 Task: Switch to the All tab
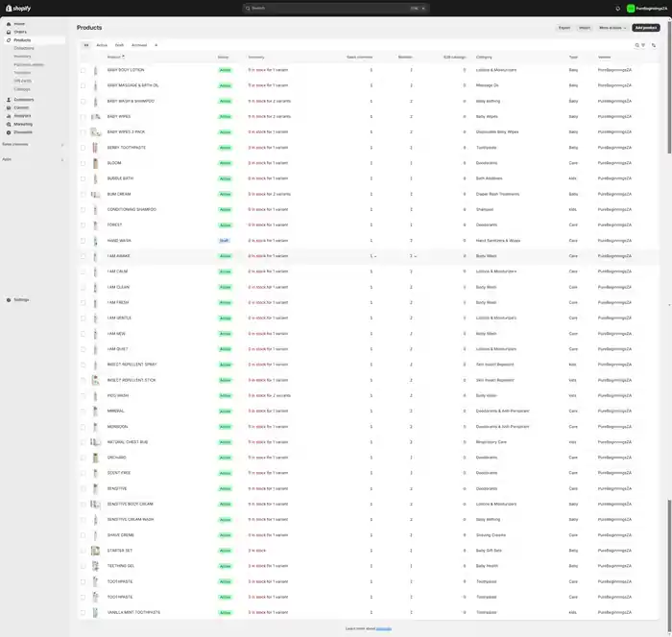tap(86, 45)
